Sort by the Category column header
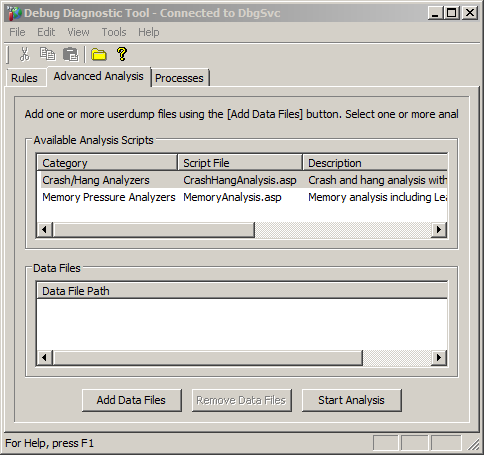 tap(107, 163)
